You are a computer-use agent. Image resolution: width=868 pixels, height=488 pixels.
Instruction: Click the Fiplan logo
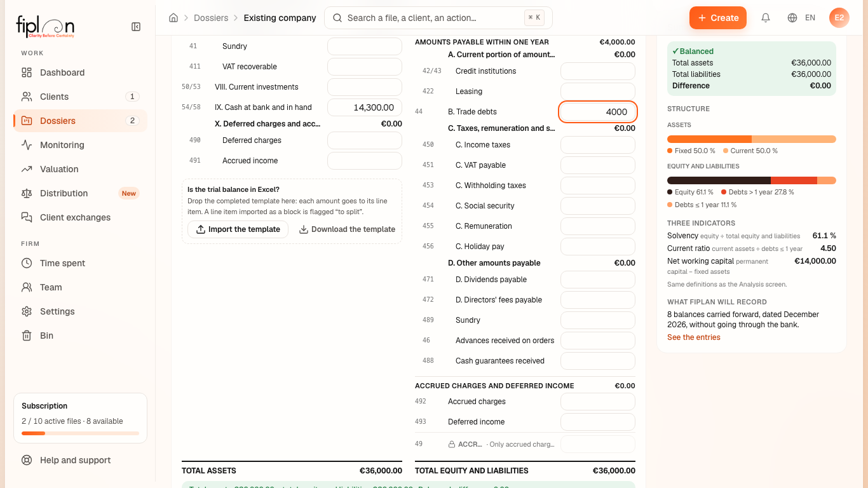pos(45,27)
